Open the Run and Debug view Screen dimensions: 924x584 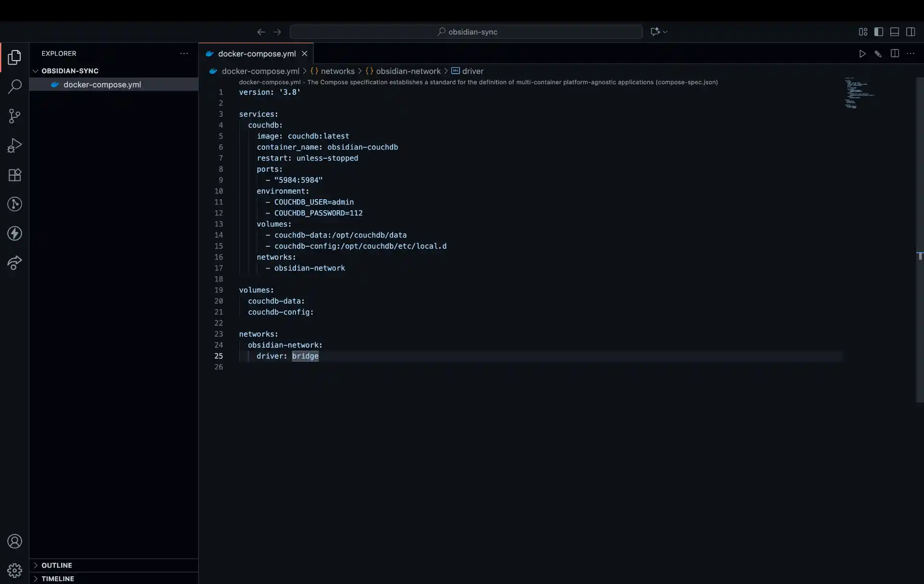point(14,145)
